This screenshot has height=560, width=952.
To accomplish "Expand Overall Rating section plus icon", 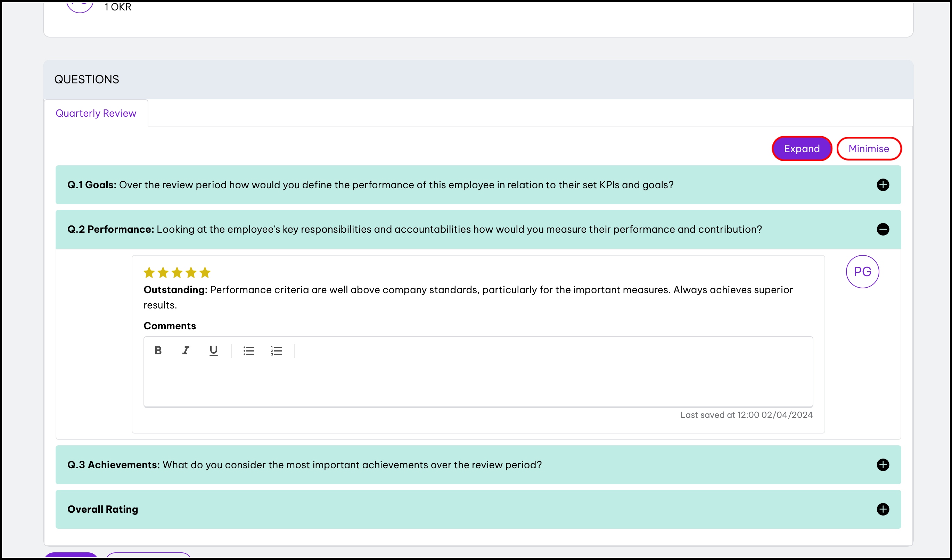I will [x=883, y=509].
